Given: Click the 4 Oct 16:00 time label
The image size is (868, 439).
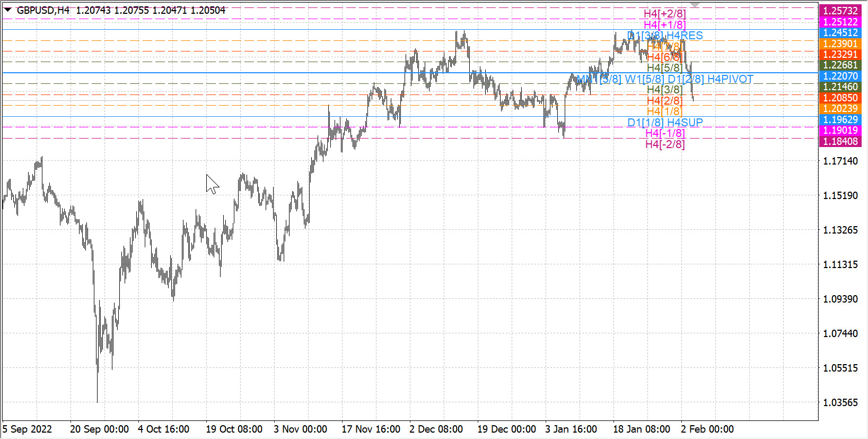Looking at the screenshot, I should pyautogui.click(x=163, y=429).
